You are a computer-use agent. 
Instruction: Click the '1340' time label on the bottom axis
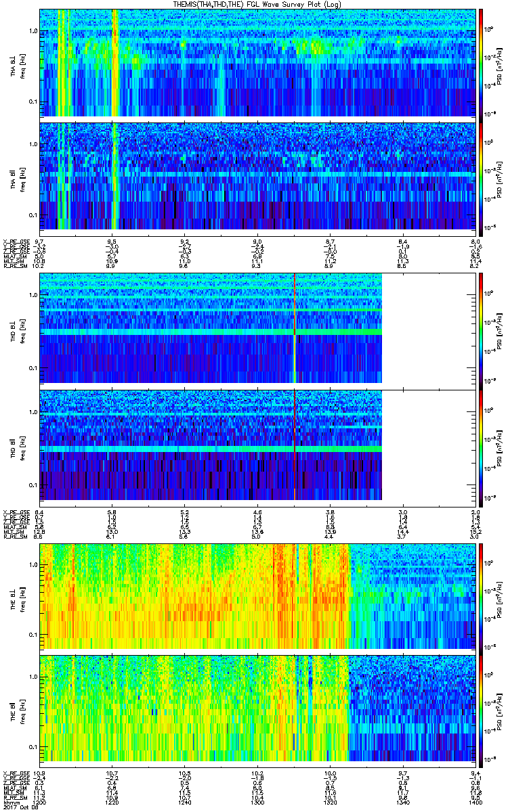click(x=403, y=803)
